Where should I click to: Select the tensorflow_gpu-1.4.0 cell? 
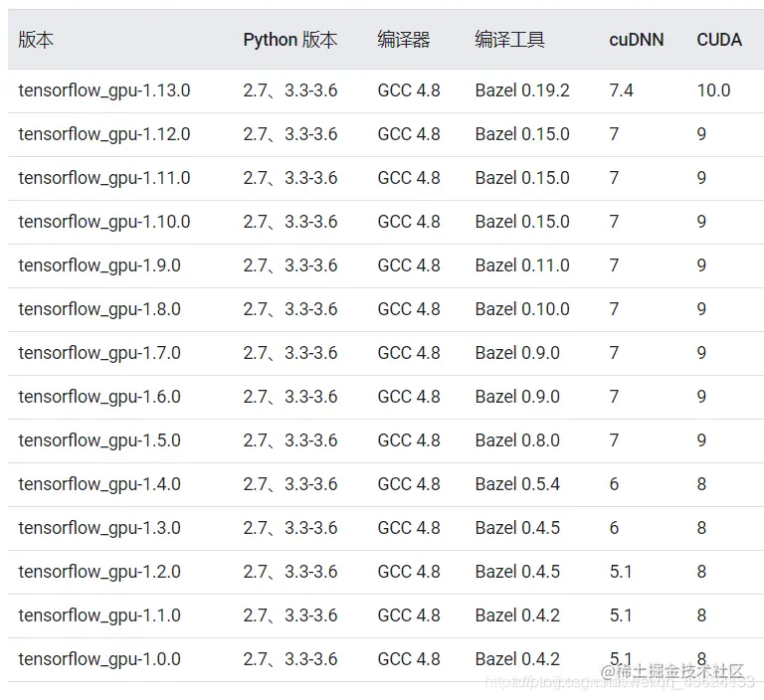pos(99,485)
